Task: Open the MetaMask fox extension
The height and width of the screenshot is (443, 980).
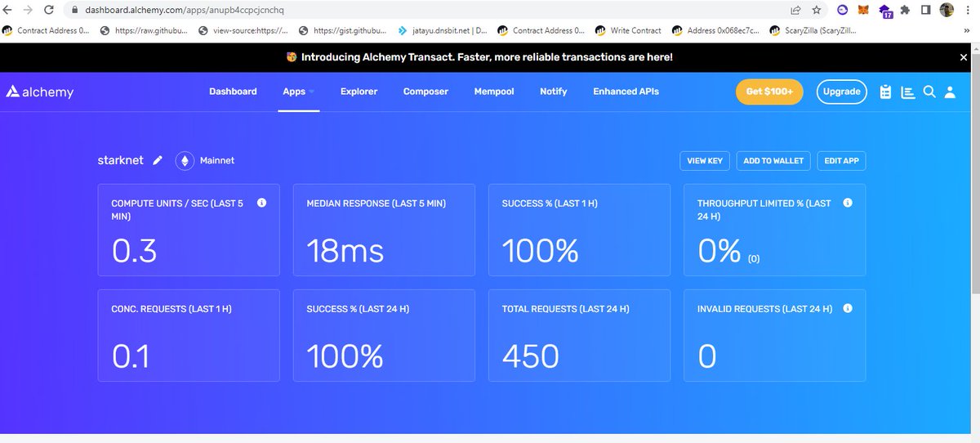Action: [863, 11]
